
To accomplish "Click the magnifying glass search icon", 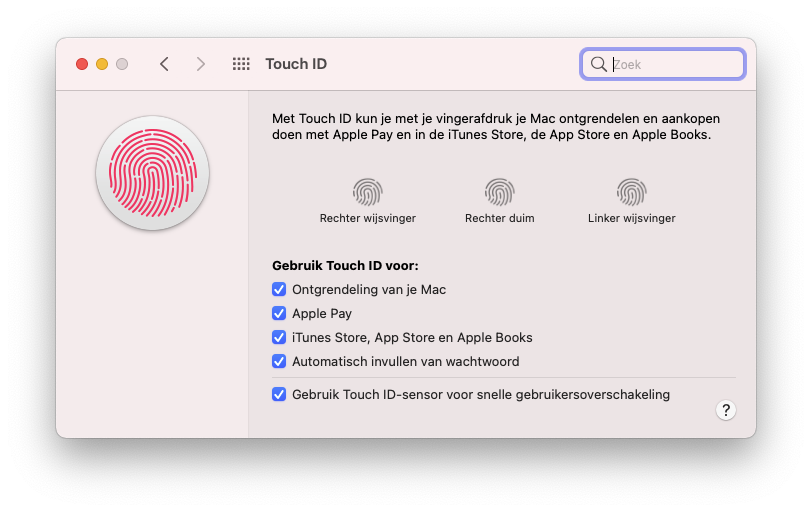I will [599, 64].
